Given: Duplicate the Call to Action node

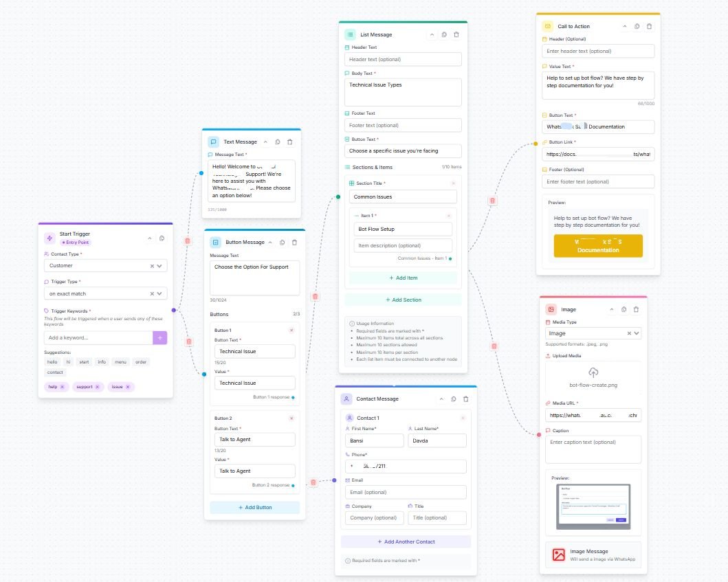Looking at the screenshot, I should pyautogui.click(x=637, y=26).
